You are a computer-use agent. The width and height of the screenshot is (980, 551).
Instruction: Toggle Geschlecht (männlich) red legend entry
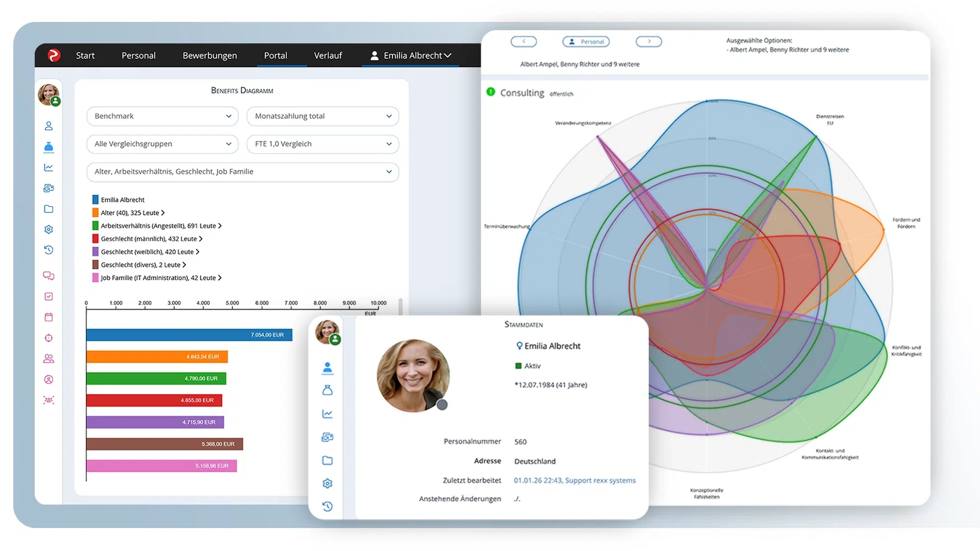click(x=148, y=239)
